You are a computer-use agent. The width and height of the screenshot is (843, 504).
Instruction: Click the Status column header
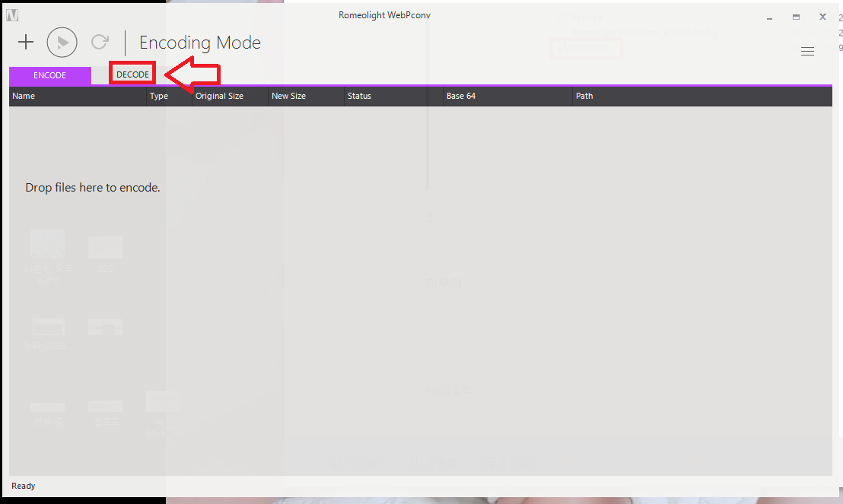tap(393, 97)
